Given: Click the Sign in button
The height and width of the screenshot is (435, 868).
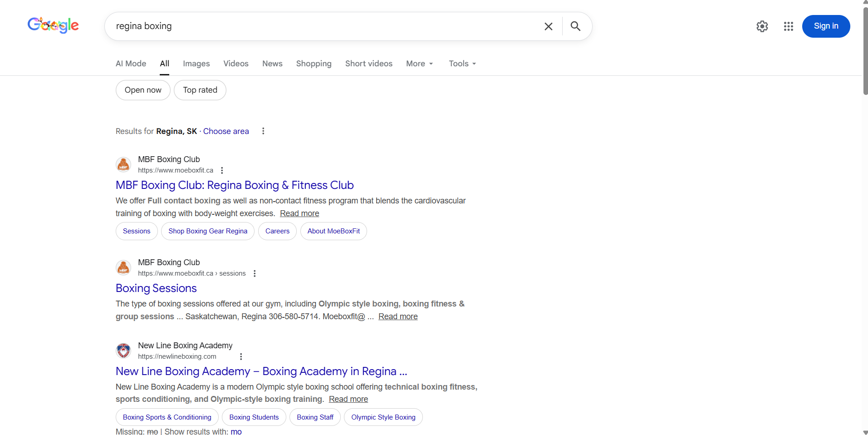Looking at the screenshot, I should click(826, 26).
